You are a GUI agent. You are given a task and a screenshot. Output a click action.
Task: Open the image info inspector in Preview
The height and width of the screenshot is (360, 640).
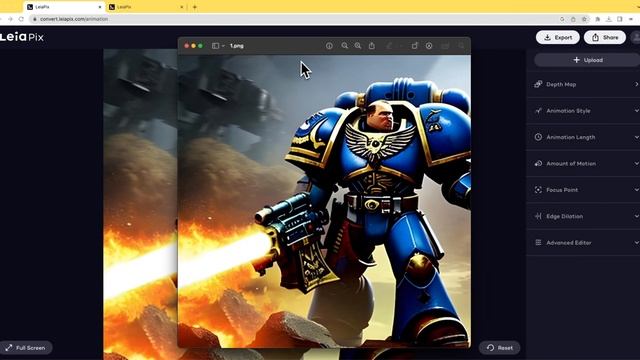[x=329, y=46]
